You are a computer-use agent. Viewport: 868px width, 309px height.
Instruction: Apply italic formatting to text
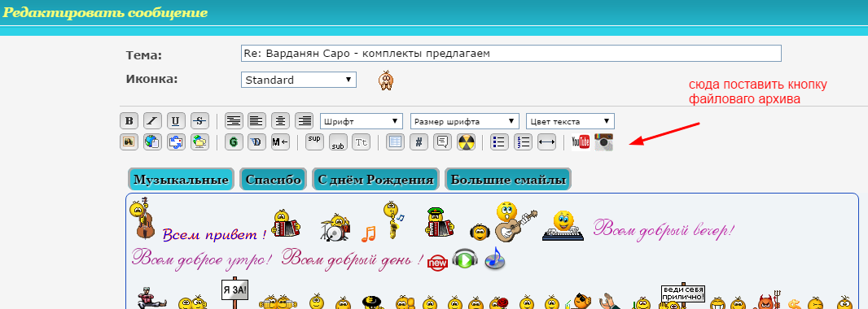(152, 120)
